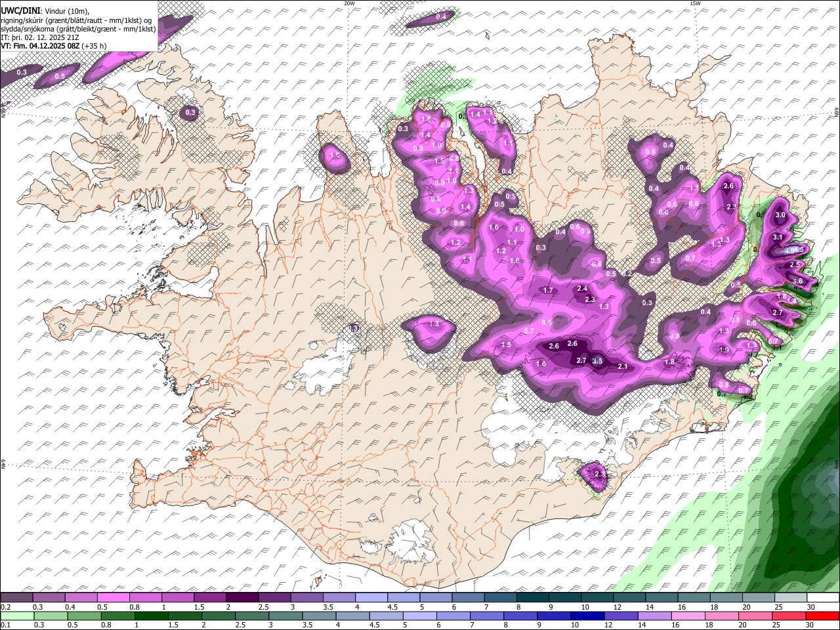Click the "3.6" snowfall value on the map
This screenshot has width=840, height=630.
797,281
